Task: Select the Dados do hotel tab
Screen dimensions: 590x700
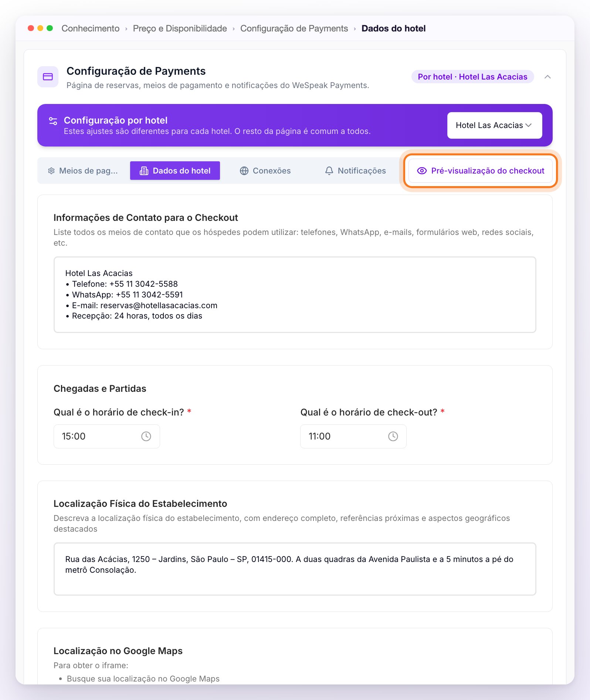Action: point(175,171)
